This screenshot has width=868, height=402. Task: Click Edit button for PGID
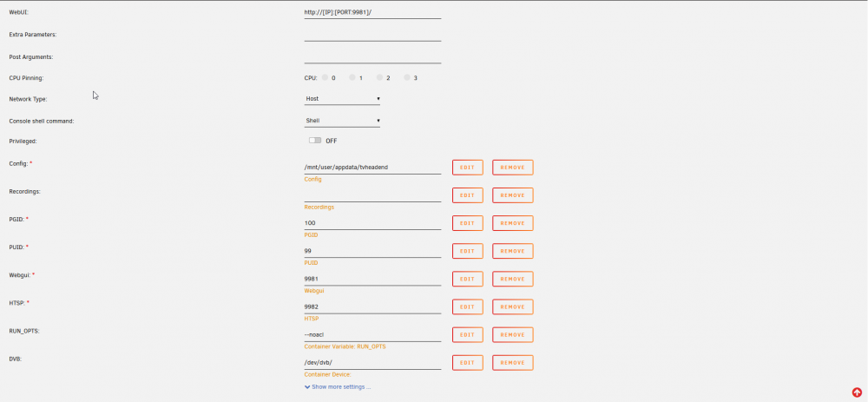click(468, 223)
